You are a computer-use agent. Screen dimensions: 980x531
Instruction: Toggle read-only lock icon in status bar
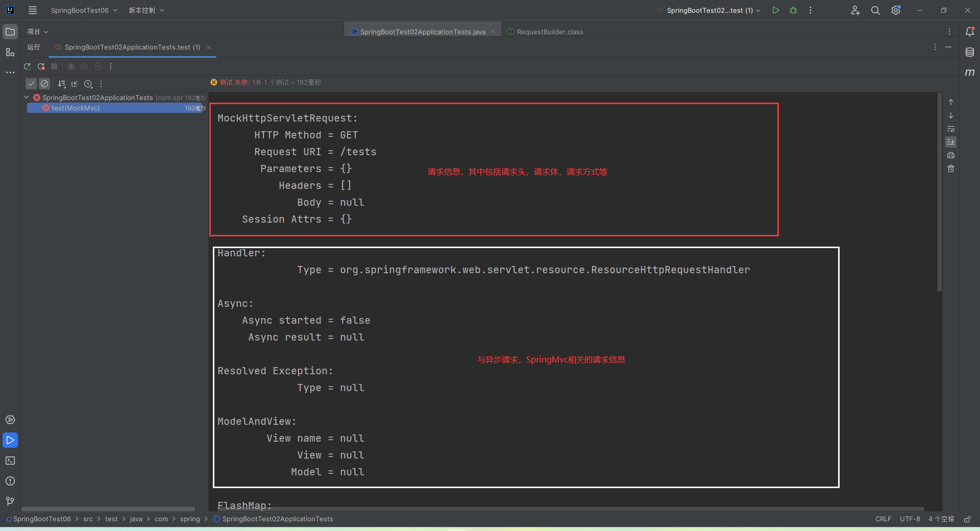click(967, 519)
